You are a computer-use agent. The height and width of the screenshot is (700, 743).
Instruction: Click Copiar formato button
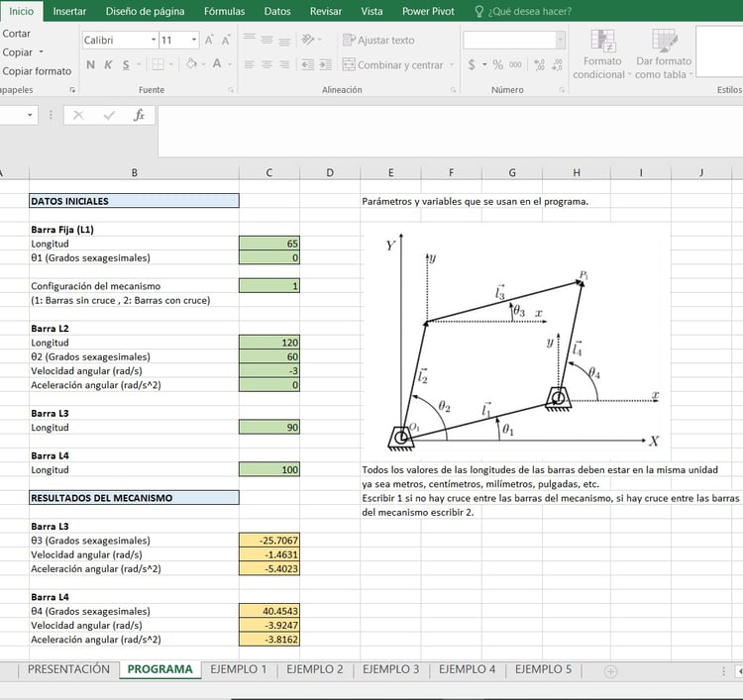click(x=37, y=71)
